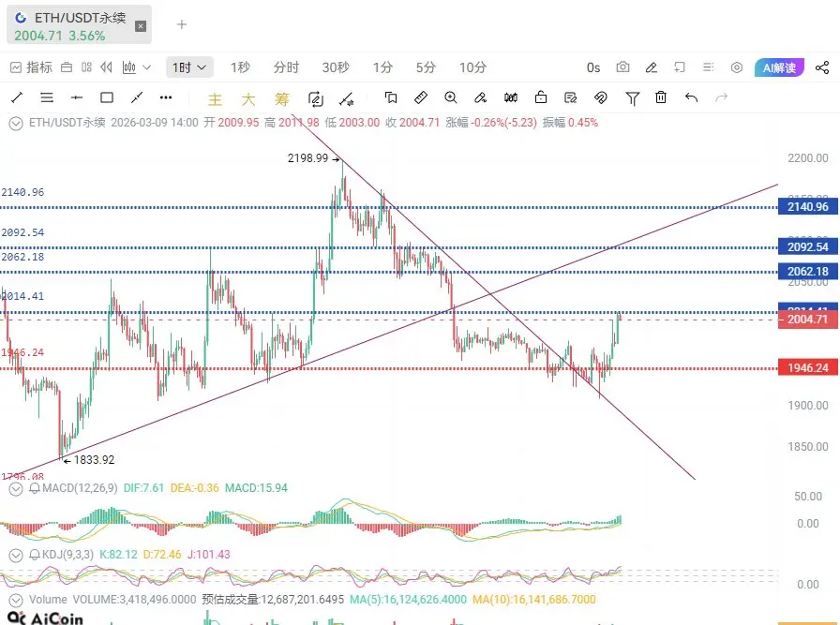Screen dimensions: 840x625
Task: Click the briefcase icon next to 指标
Action: pyautogui.click(x=67, y=67)
